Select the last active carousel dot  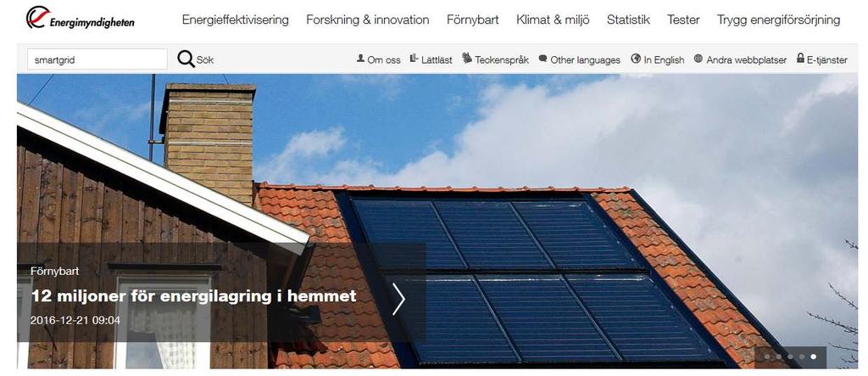pyautogui.click(x=813, y=356)
